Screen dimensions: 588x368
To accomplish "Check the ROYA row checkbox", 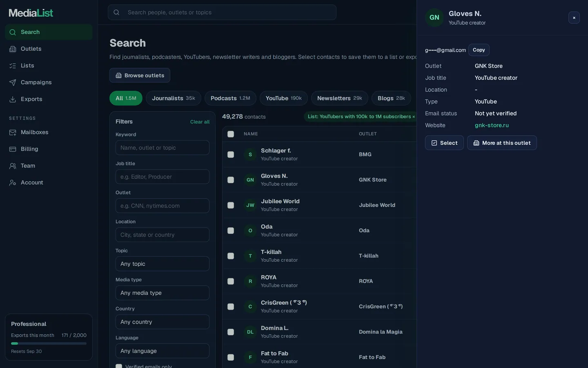I will [231, 281].
